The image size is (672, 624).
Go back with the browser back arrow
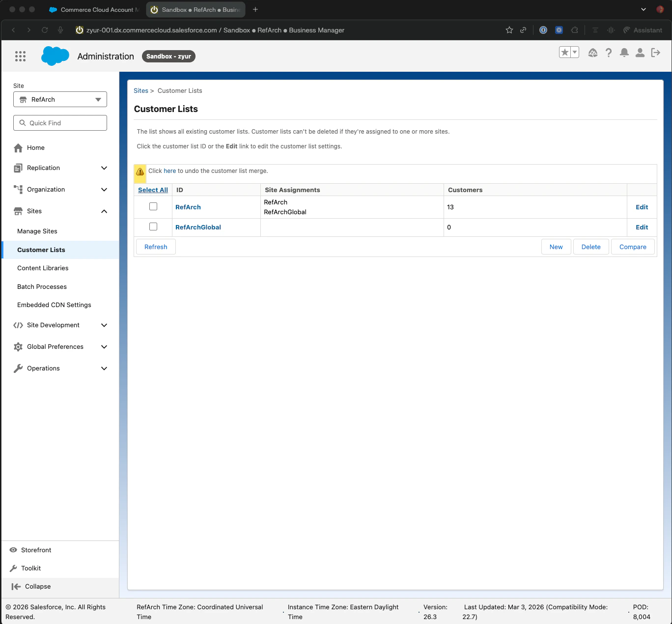pyautogui.click(x=13, y=30)
